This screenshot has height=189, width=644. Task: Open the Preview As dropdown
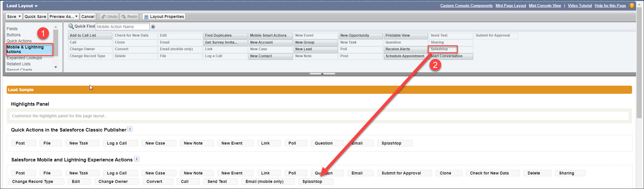click(63, 17)
